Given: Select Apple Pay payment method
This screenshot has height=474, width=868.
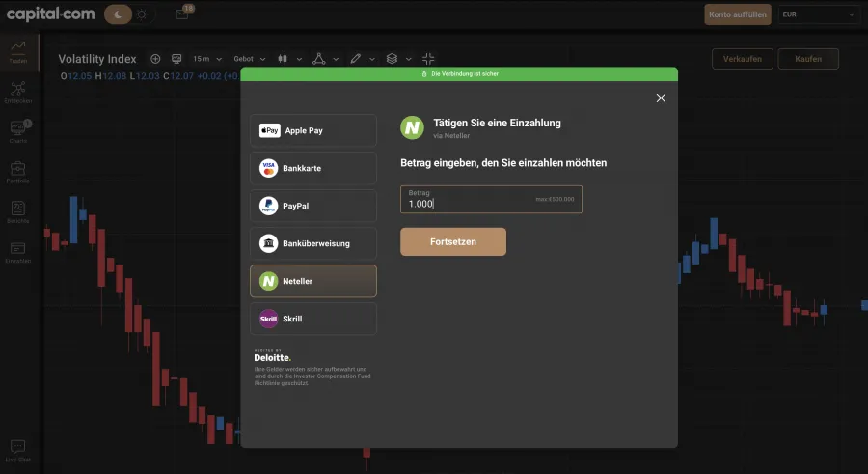Looking at the screenshot, I should [312, 130].
